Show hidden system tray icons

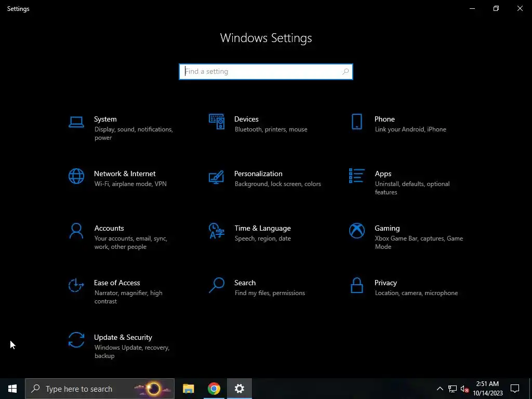pyautogui.click(x=440, y=389)
